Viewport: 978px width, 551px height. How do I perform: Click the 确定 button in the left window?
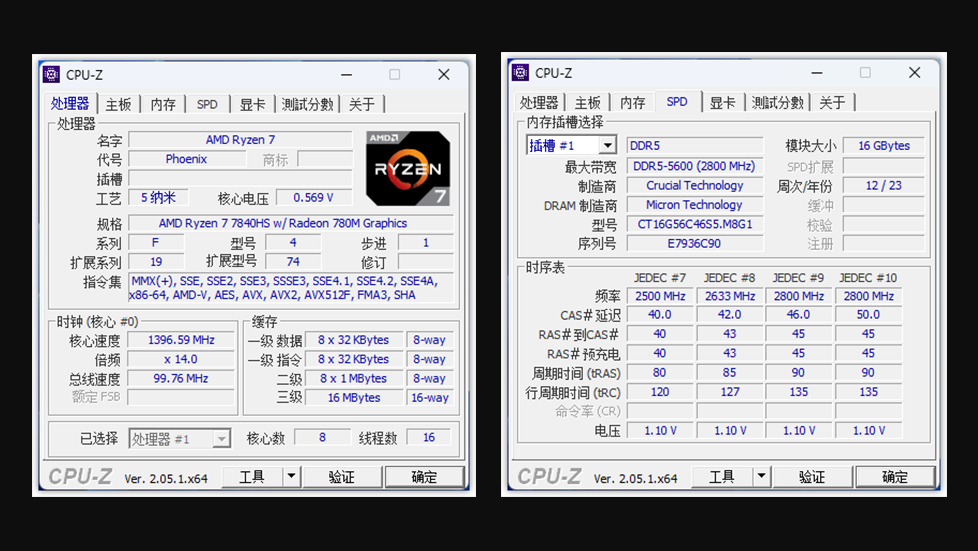(x=425, y=477)
